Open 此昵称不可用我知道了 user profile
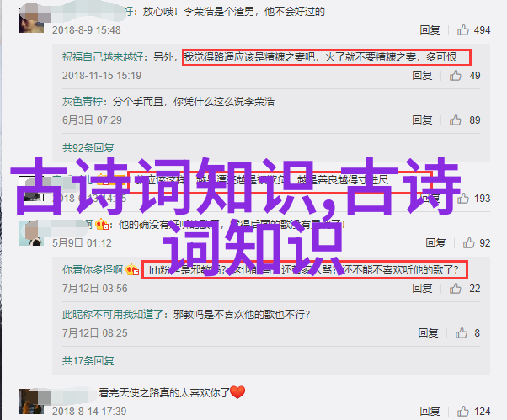 coord(113,314)
